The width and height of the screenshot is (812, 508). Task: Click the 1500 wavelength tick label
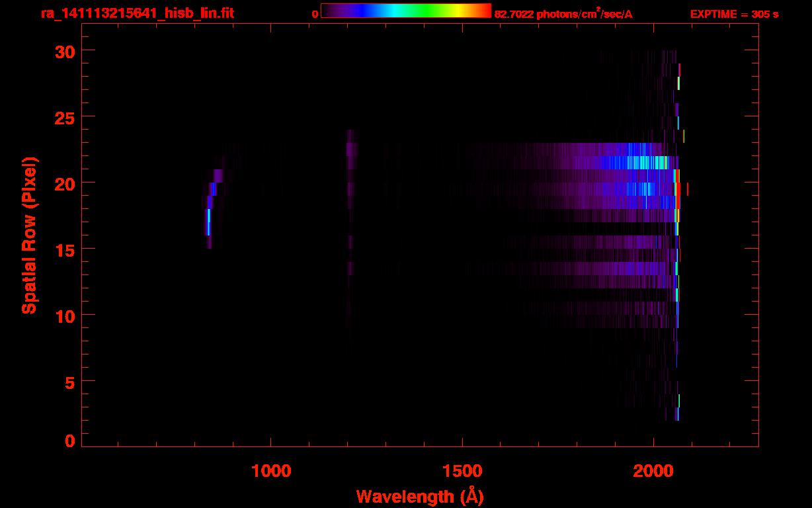pyautogui.click(x=462, y=470)
